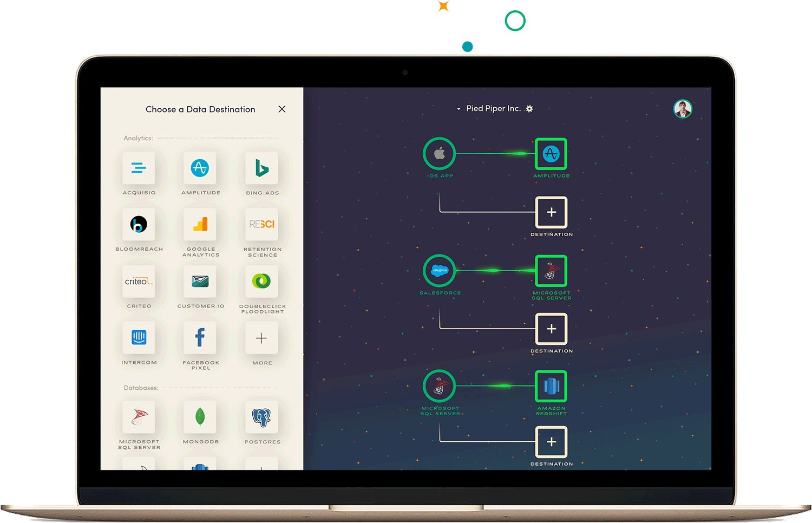The image size is (812, 523).
Task: Choose Customer.io envelope icon
Action: click(x=200, y=282)
